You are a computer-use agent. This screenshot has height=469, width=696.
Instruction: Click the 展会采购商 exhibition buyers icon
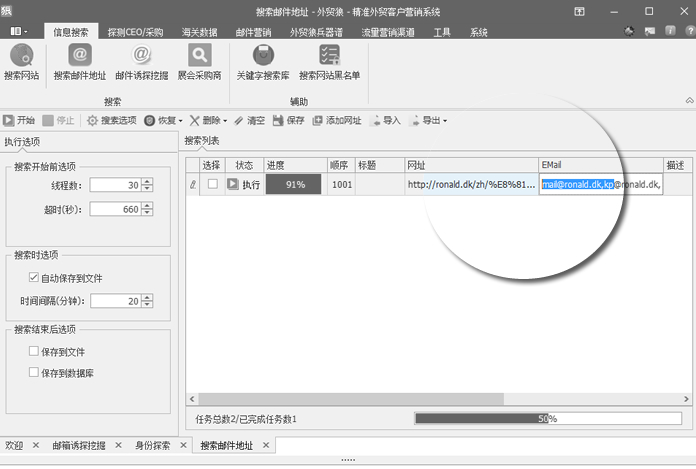click(199, 62)
